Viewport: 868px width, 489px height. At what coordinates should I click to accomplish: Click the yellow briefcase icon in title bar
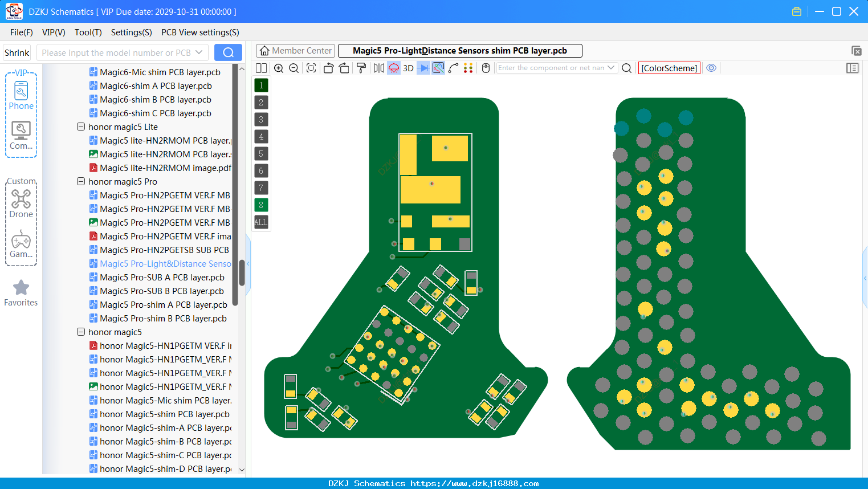[x=797, y=11]
